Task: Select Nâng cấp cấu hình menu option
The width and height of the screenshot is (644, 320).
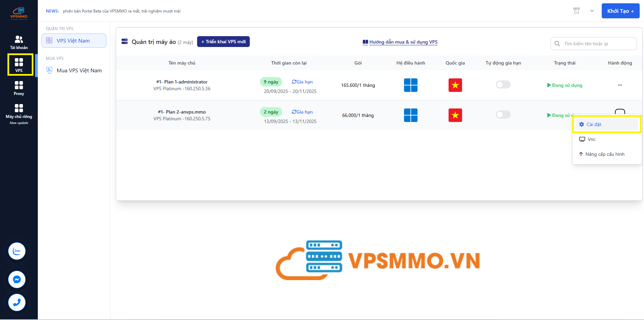Action: (605, 154)
